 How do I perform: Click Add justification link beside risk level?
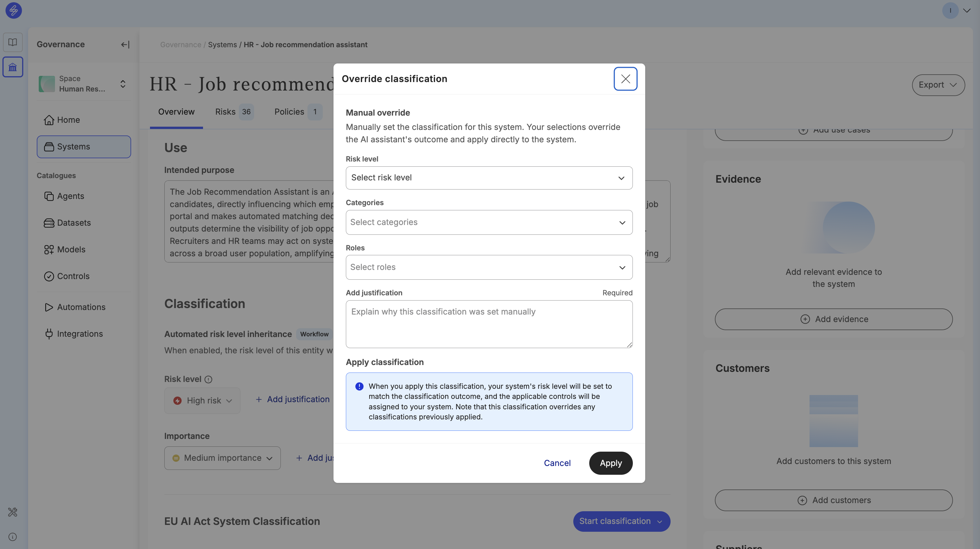click(x=292, y=400)
